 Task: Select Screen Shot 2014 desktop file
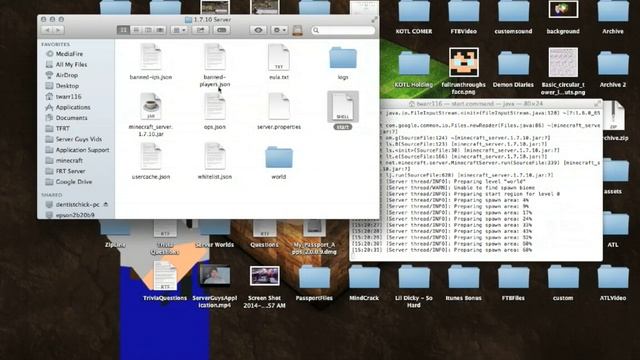click(264, 276)
